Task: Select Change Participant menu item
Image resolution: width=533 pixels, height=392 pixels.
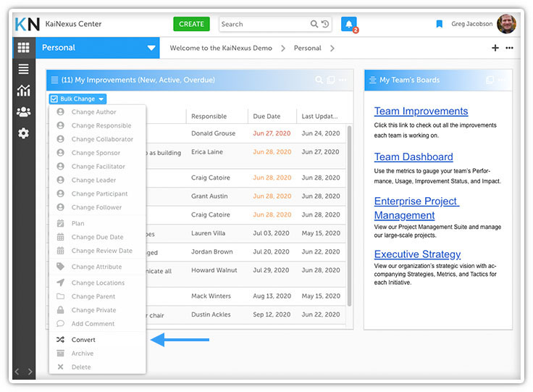Action: pos(98,193)
